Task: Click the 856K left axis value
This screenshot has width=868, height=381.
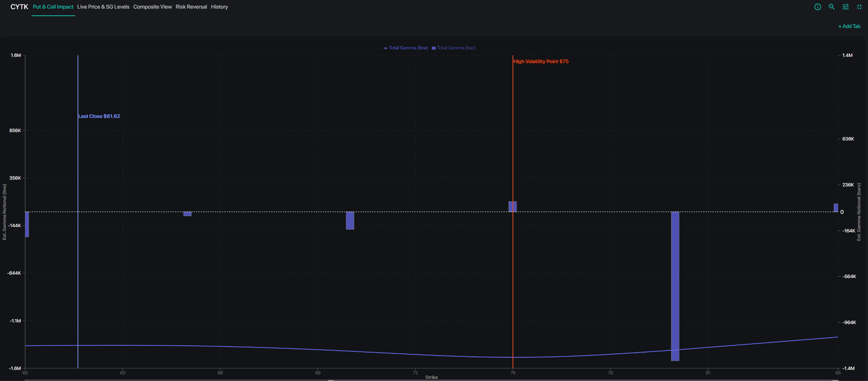Action: coord(15,130)
